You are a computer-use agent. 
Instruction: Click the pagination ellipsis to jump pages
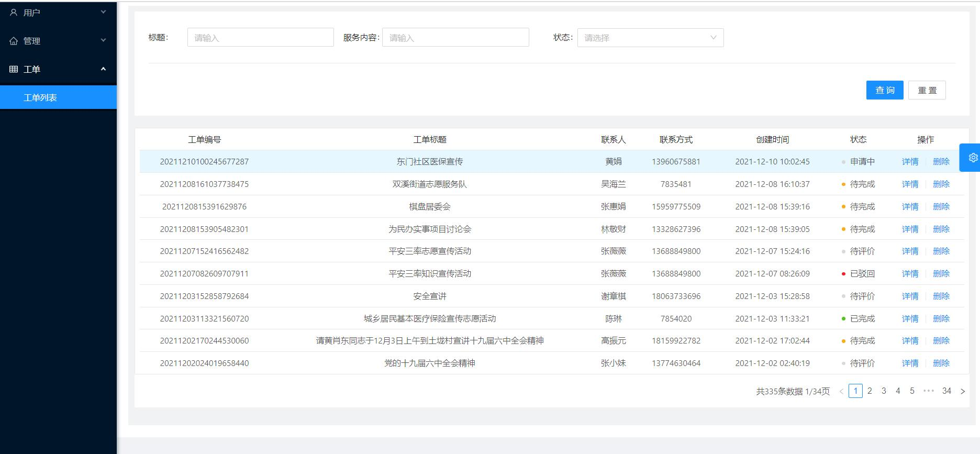pyautogui.click(x=929, y=391)
